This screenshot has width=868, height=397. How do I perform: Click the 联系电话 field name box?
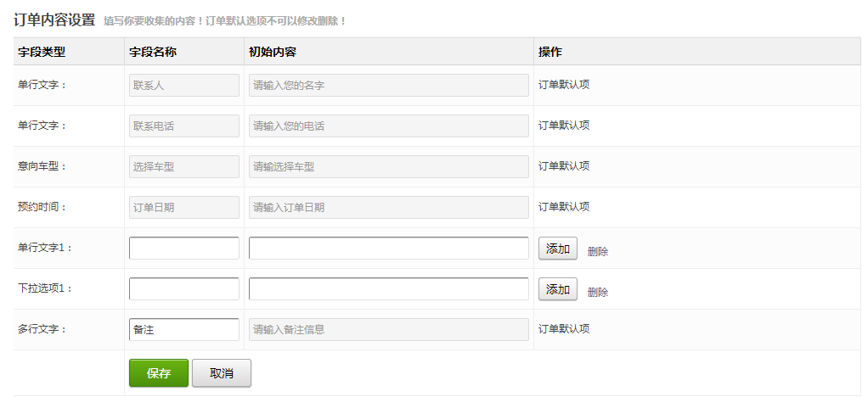point(184,126)
